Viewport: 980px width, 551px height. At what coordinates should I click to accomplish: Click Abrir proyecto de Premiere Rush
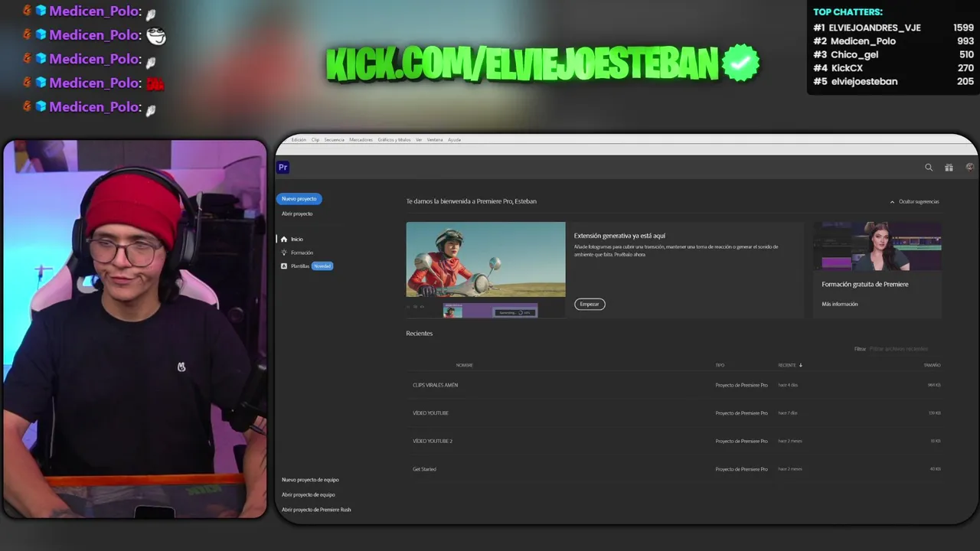tap(316, 510)
